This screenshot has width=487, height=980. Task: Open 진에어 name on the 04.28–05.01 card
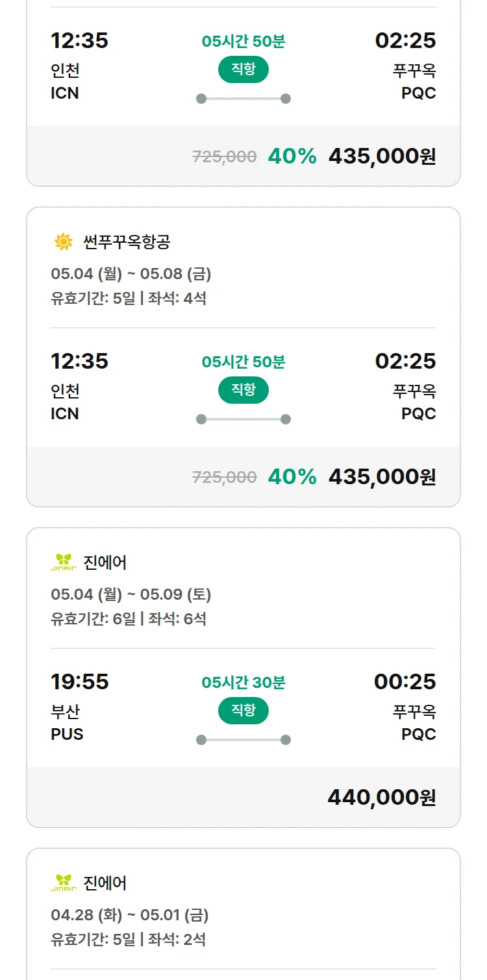click(105, 883)
